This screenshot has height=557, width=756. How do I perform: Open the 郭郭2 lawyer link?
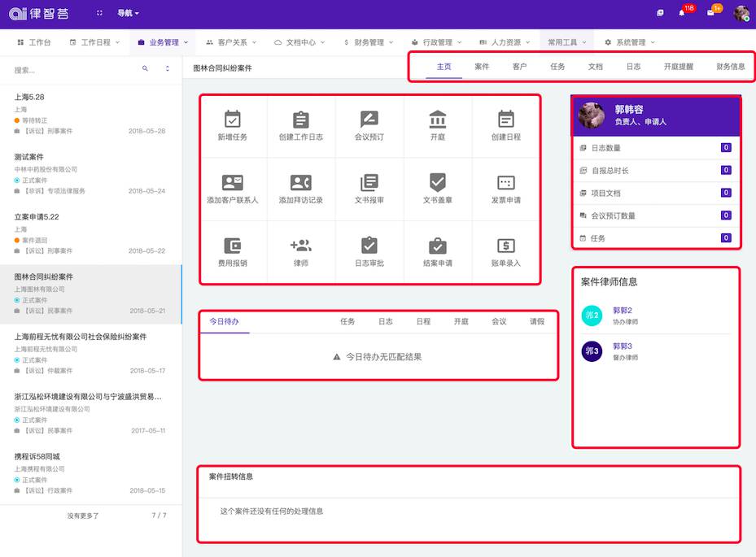623,311
